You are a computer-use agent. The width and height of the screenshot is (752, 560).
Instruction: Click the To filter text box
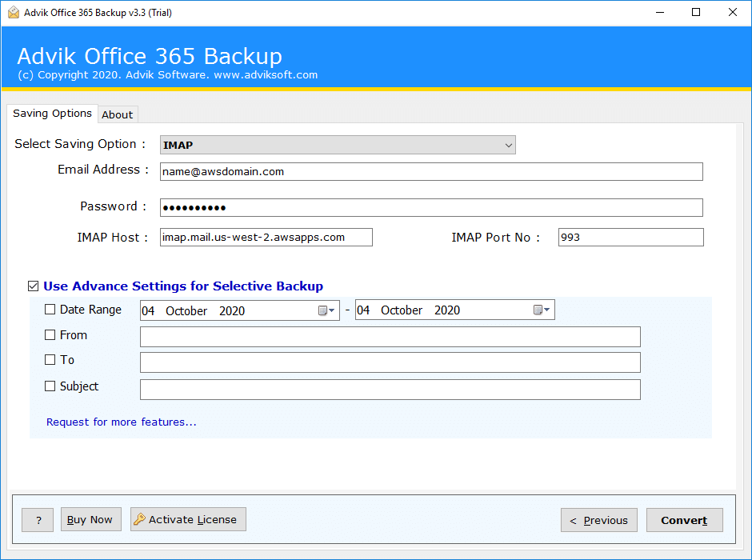390,362
